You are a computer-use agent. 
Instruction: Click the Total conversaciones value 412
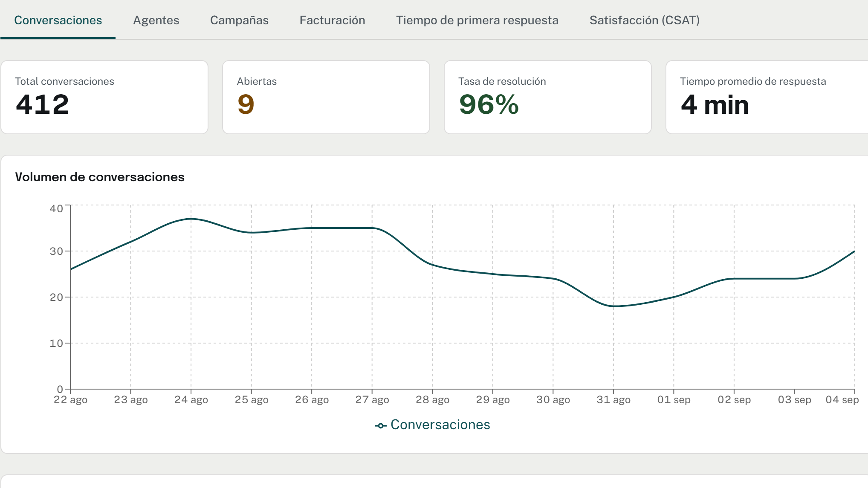(x=42, y=104)
